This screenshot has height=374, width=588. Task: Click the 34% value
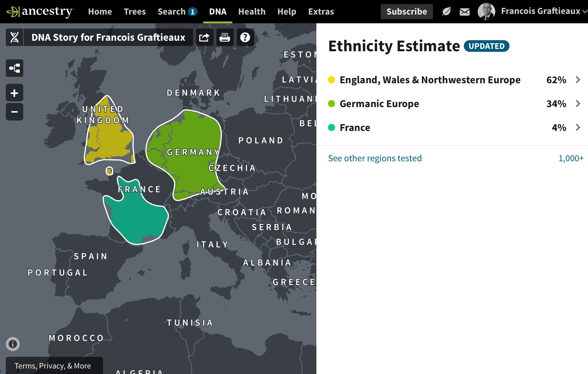coord(556,104)
